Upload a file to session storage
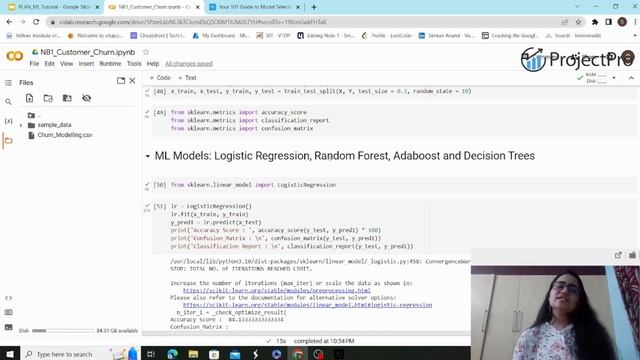The height and width of the screenshot is (360, 640). tap(29, 98)
